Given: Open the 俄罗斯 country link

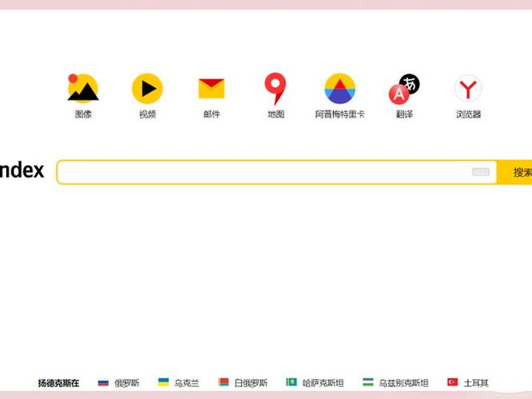Looking at the screenshot, I should click(x=126, y=383).
